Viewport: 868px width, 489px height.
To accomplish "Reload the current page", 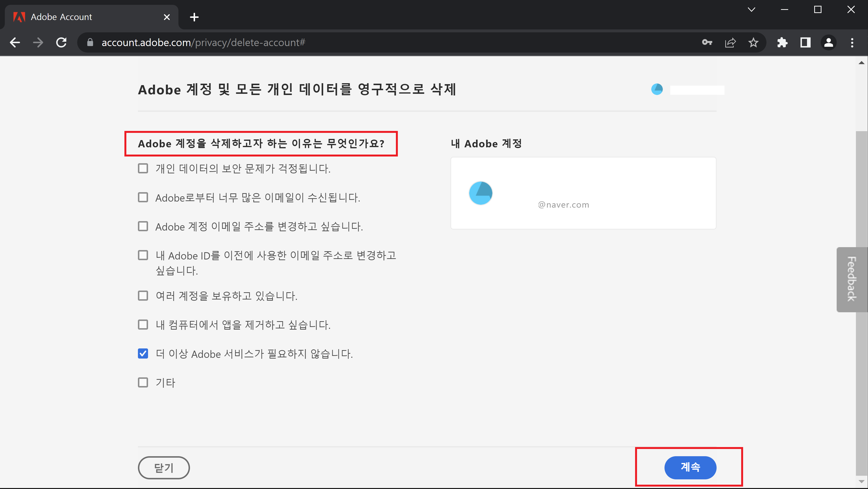I will tap(61, 42).
